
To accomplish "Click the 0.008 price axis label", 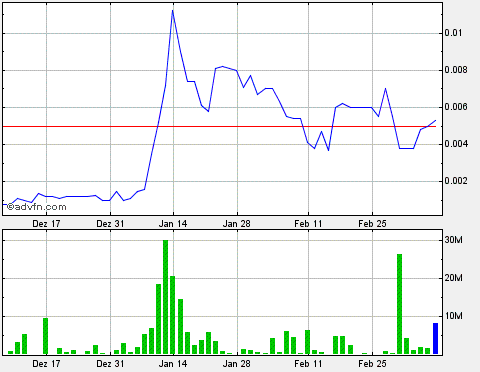I will (x=456, y=70).
